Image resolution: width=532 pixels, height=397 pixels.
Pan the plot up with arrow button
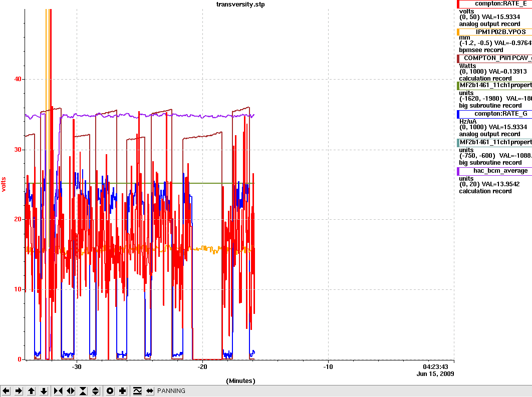coord(31,391)
